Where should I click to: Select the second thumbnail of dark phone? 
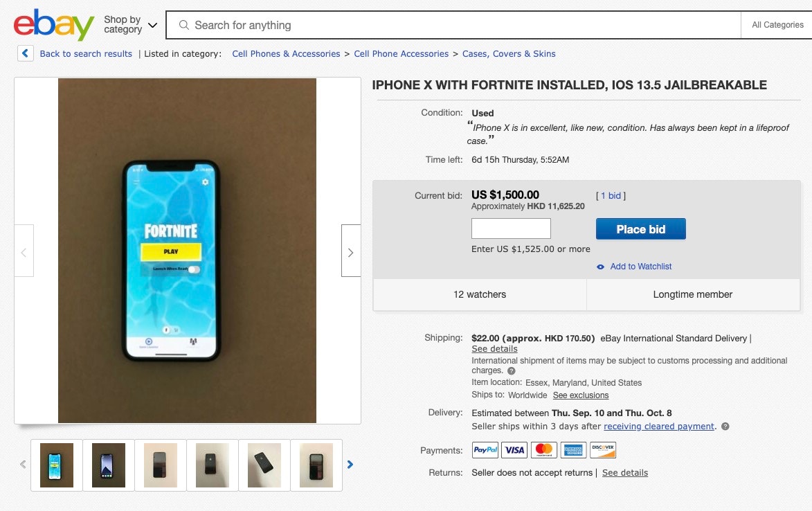[109, 465]
